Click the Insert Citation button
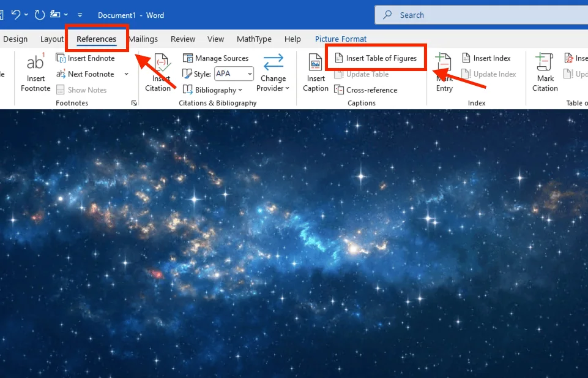The width and height of the screenshot is (588, 378). (158, 72)
